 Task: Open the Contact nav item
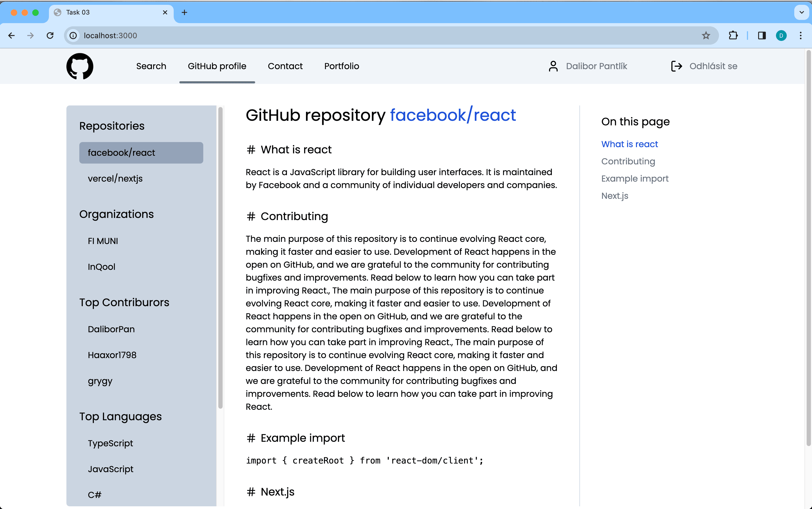coord(285,66)
